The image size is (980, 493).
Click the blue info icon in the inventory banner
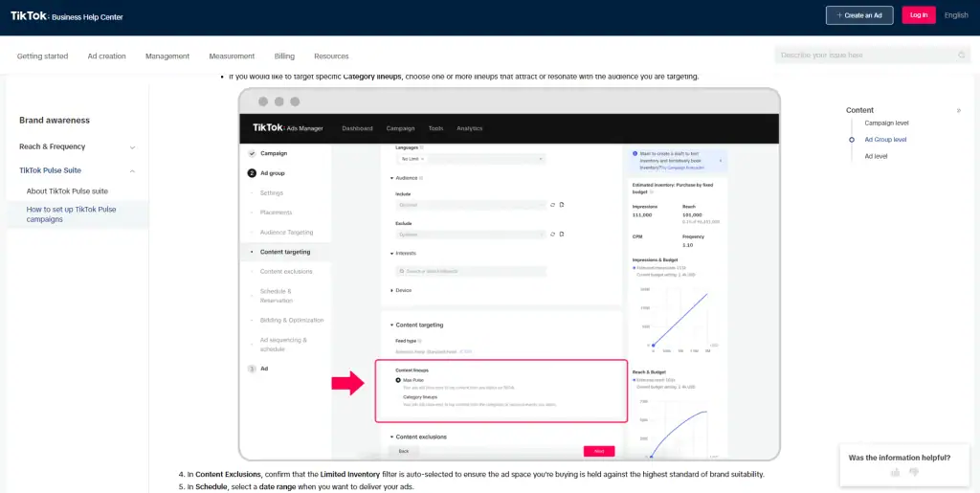[x=635, y=154]
